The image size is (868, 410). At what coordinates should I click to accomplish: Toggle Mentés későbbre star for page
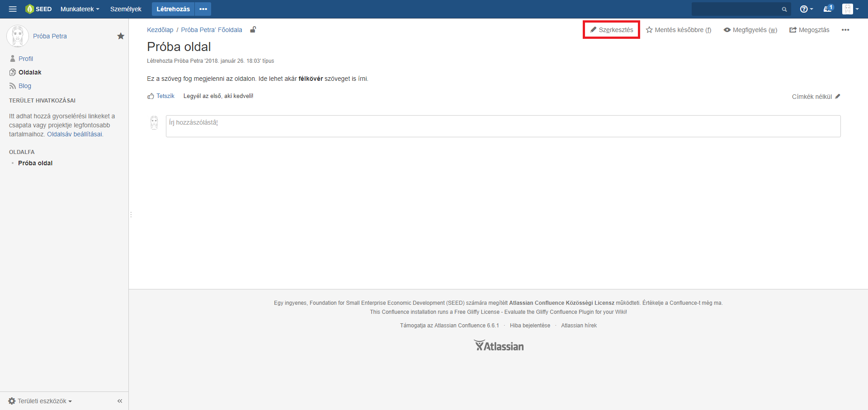point(678,30)
